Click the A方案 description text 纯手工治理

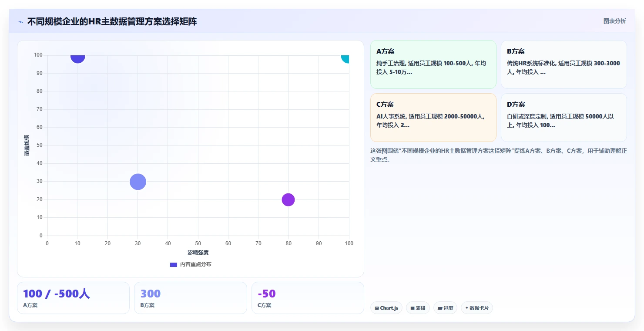pyautogui.click(x=431, y=68)
